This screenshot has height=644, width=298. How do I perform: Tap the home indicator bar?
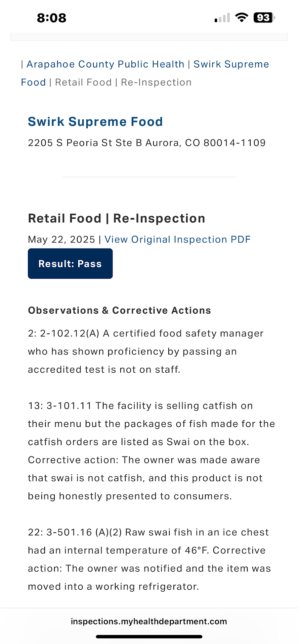149,636
